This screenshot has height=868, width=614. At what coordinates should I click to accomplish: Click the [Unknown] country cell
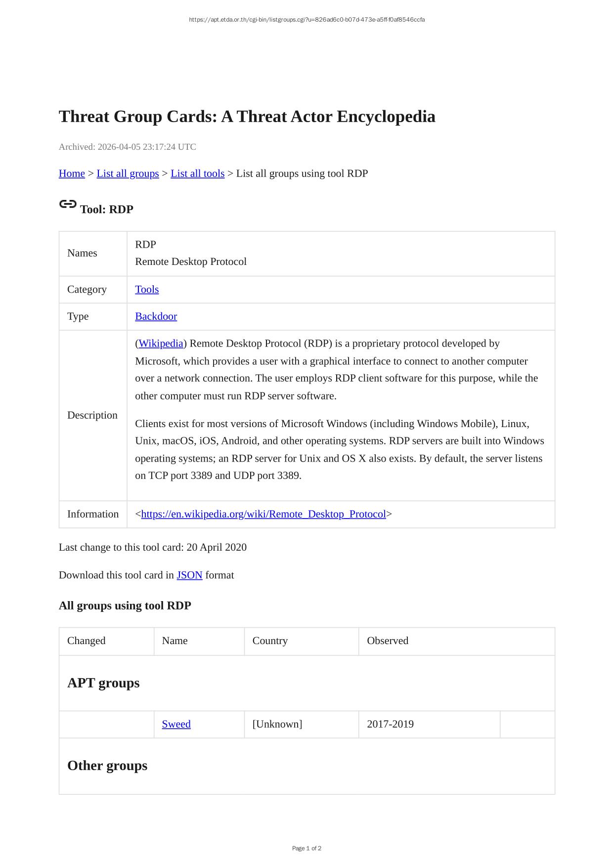tap(277, 724)
